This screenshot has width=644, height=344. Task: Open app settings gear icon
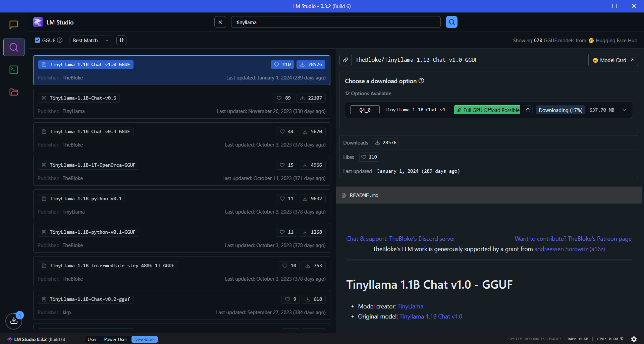634,339
